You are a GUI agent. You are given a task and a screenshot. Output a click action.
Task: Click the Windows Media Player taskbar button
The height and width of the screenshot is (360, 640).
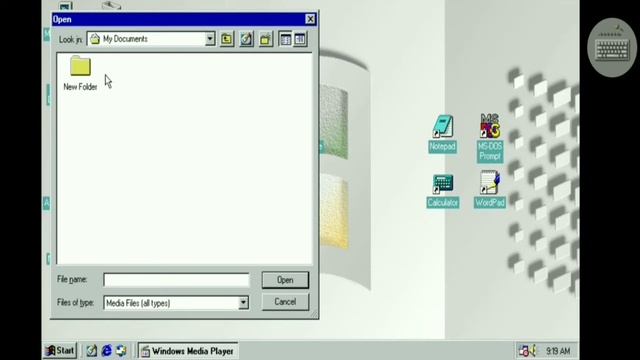[187, 351]
